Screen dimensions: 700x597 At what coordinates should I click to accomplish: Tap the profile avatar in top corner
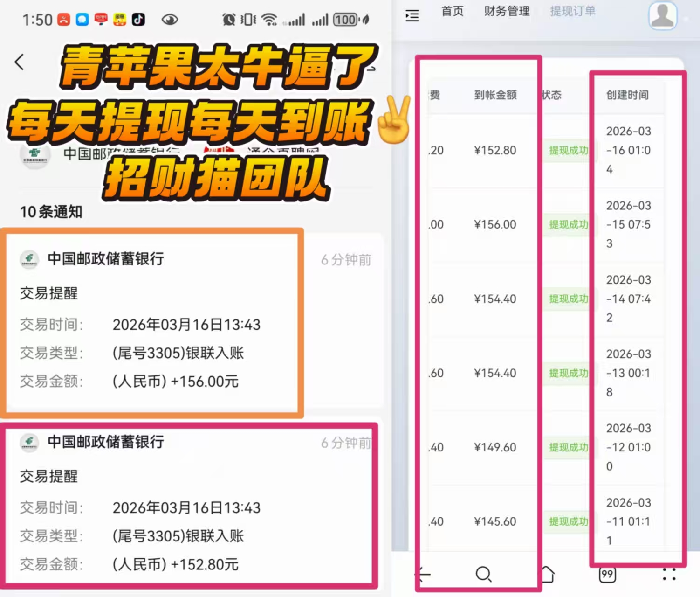point(662,16)
